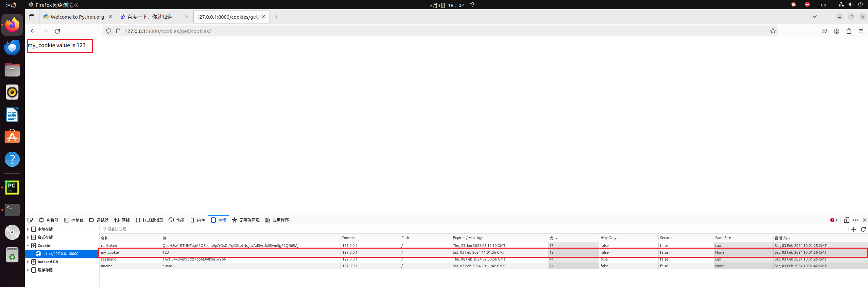Open the list all tabs dropdown

click(814, 17)
